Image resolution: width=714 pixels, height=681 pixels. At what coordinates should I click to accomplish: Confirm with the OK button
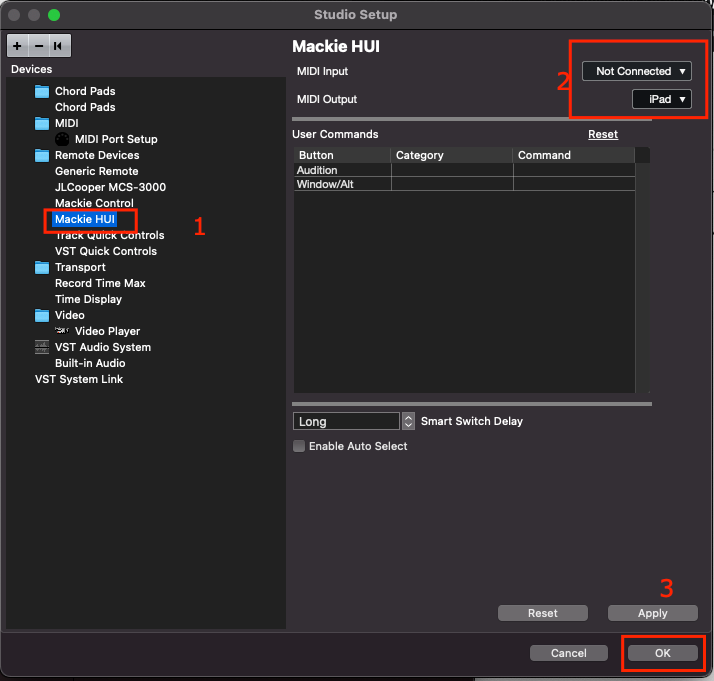662,653
